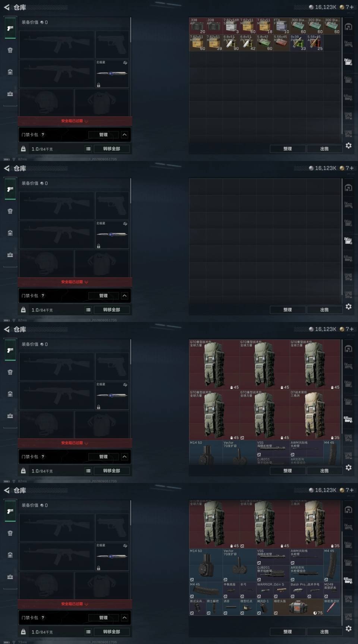The image size is (358, 644).
Task: Select 9x39 ammo stack with count 33
Action: point(298,43)
